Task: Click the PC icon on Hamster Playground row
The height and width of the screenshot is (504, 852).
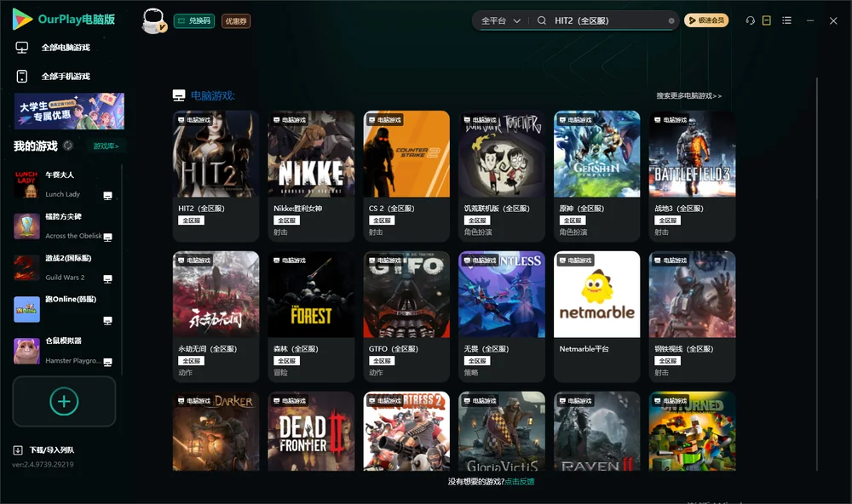Action: point(107,363)
